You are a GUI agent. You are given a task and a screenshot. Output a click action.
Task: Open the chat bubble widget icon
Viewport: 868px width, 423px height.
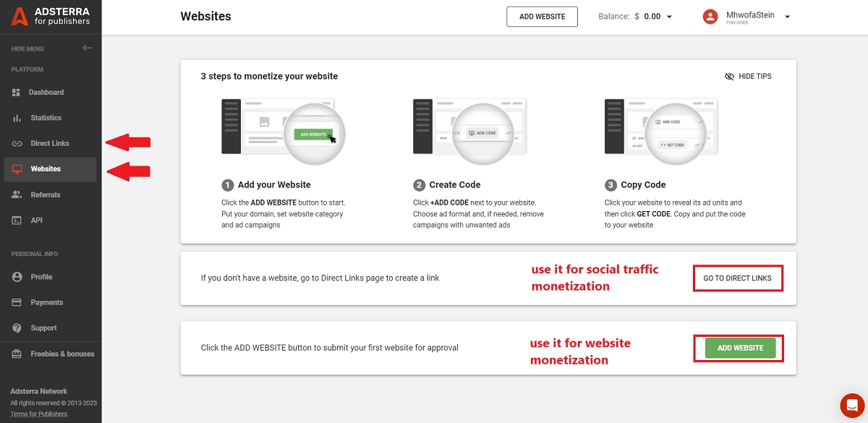pos(852,406)
